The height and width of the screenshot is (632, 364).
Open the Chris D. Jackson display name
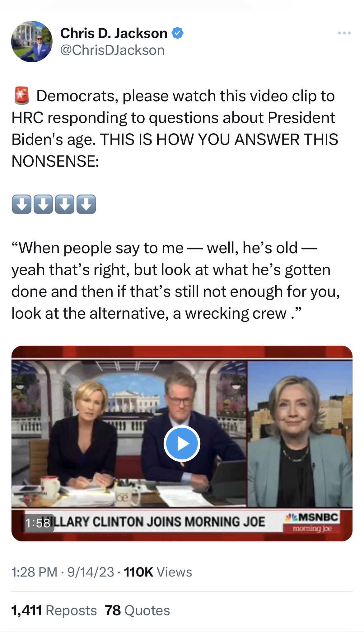tap(114, 33)
